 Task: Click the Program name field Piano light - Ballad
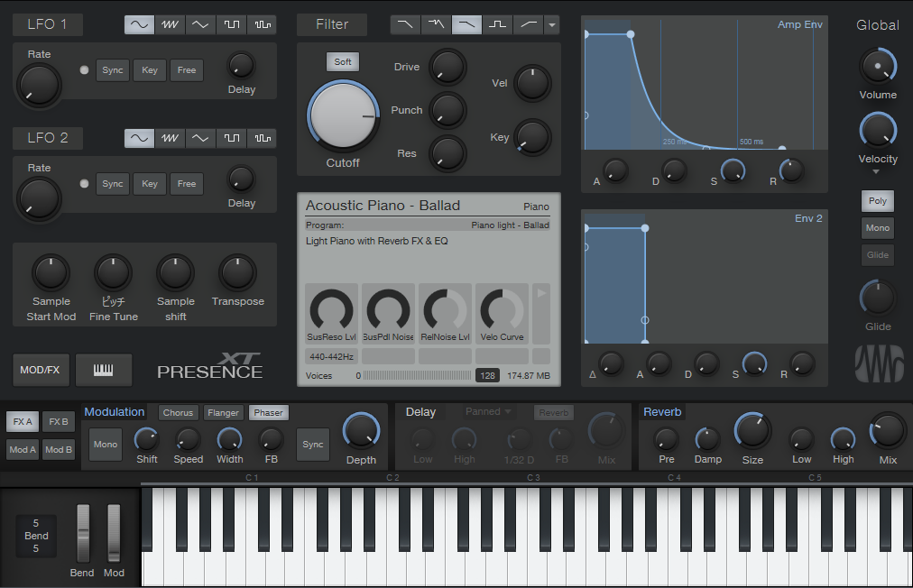point(510,225)
